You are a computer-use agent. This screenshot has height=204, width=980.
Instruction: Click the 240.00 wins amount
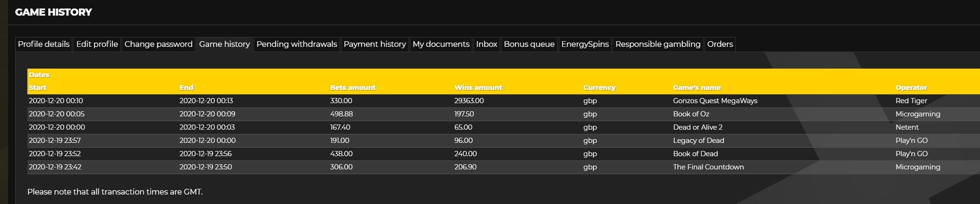(465, 154)
